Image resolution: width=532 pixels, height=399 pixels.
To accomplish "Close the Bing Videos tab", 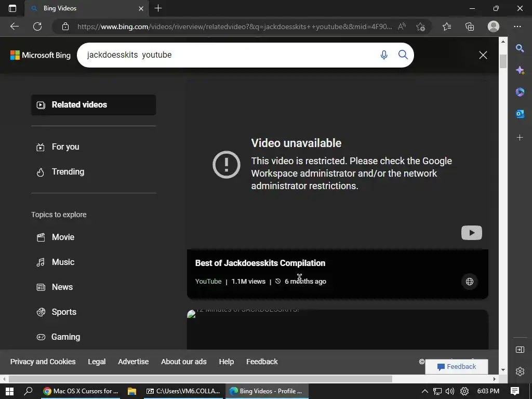I will click(x=141, y=8).
